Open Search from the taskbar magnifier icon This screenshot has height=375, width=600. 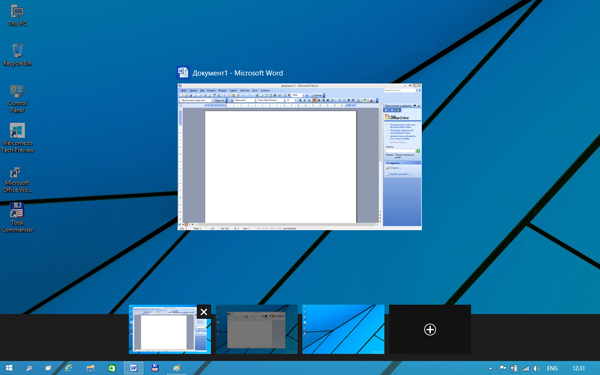29,368
